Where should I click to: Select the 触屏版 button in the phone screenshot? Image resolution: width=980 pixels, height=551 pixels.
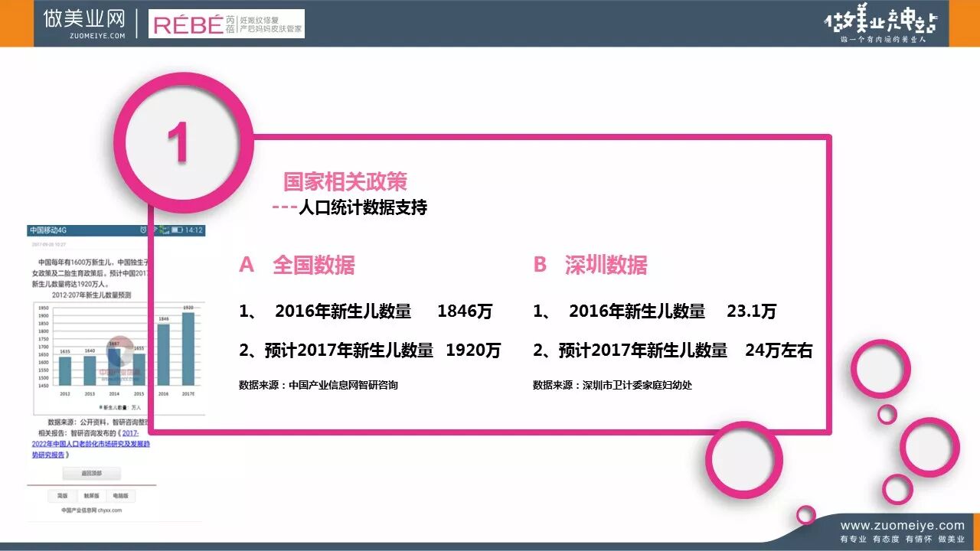point(91,496)
